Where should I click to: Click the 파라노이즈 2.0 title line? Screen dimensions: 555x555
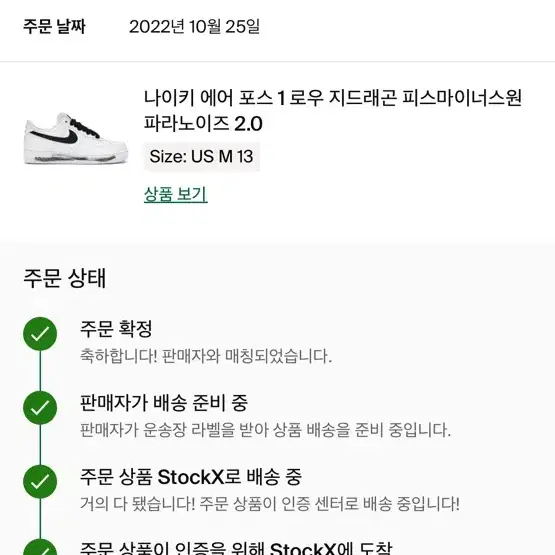(x=203, y=124)
